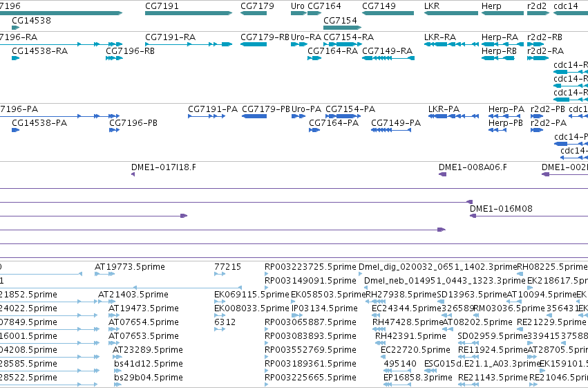Click transcript CG14538-RA
Screen dimensions: 588x388
(15, 58)
